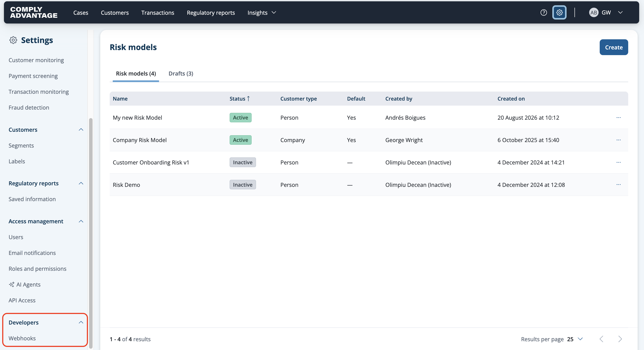This screenshot has height=350, width=644.
Task: Open Transaction monitoring settings
Action: (x=39, y=92)
